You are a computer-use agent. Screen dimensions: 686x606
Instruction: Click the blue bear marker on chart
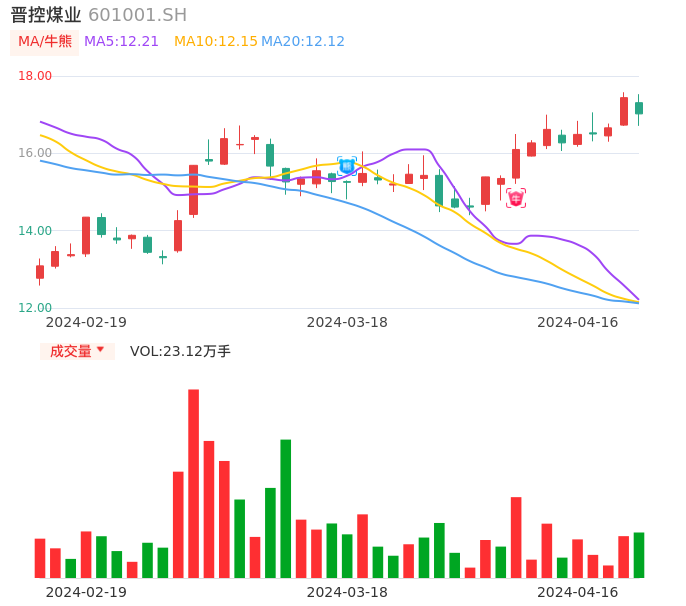click(x=347, y=166)
